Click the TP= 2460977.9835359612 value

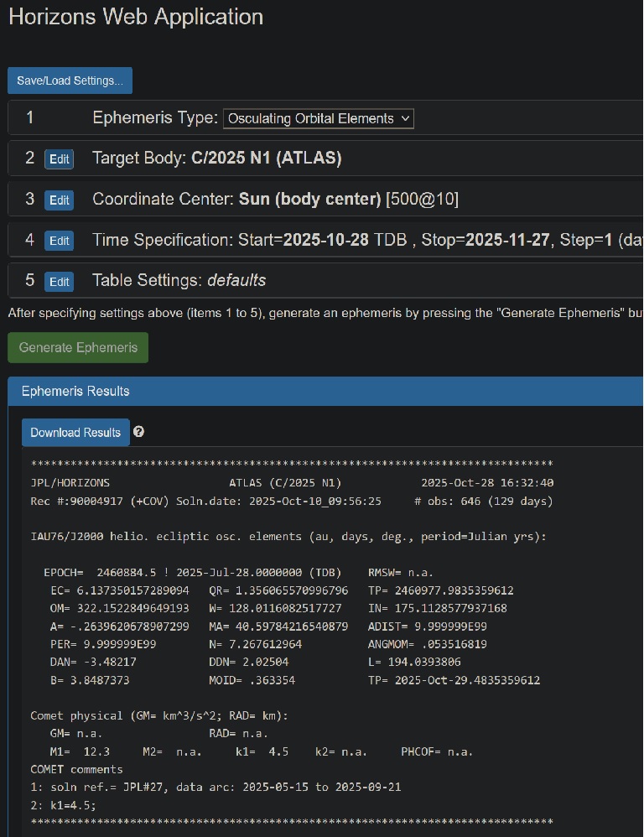(x=441, y=590)
